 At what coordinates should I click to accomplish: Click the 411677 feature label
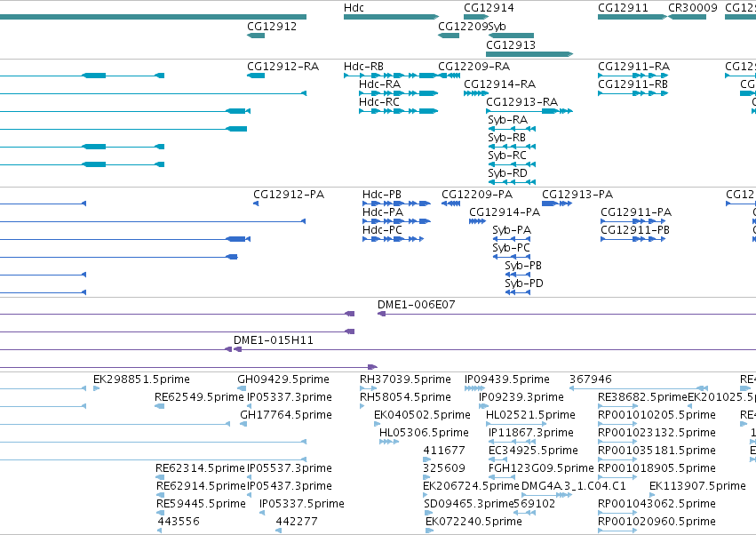[x=444, y=451]
